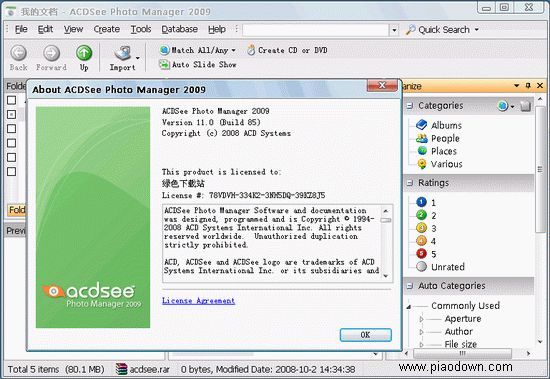Image resolution: width=550 pixels, height=379 pixels.
Task: Click the rating 2 green badge
Action: (x=421, y=215)
